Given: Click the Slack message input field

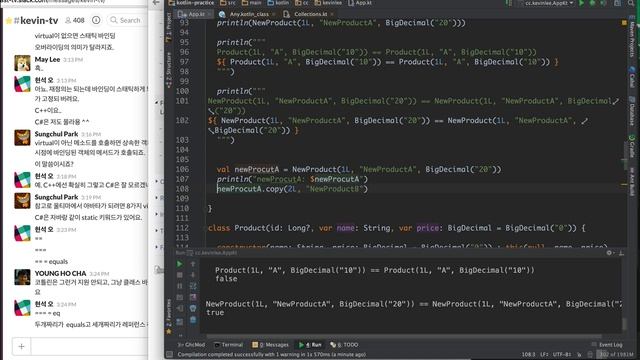Looking at the screenshot, I should (90, 347).
